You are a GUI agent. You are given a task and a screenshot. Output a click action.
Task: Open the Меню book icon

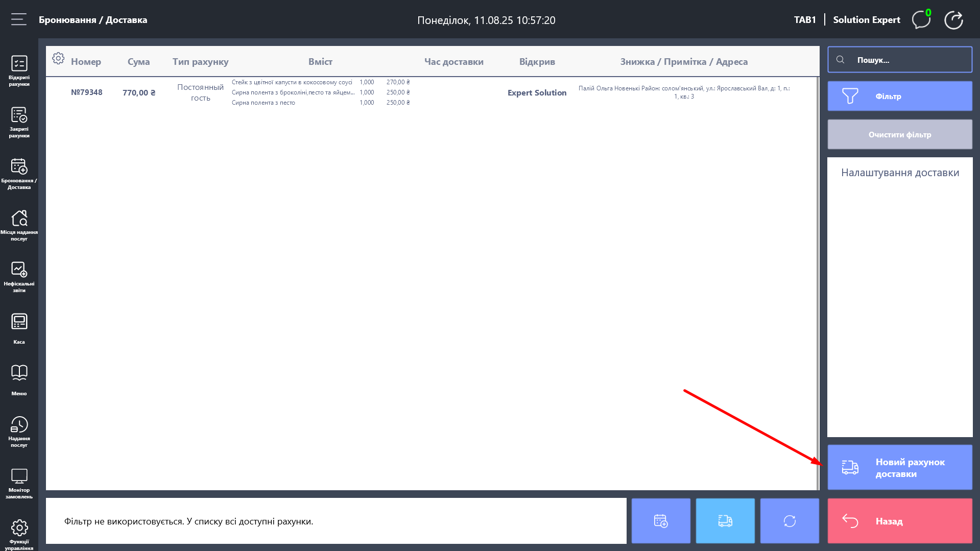19,380
